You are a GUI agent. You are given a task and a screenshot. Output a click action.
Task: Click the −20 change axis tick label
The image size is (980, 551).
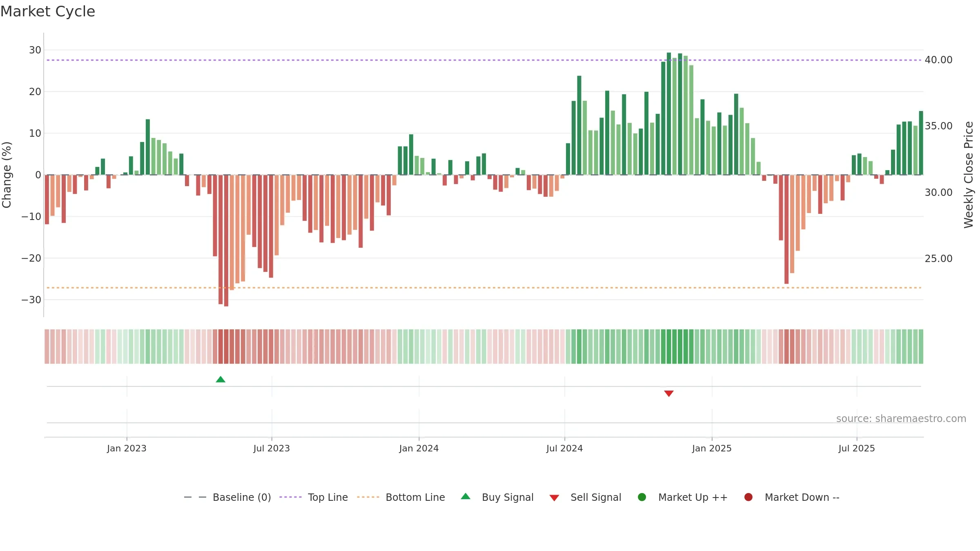[31, 258]
